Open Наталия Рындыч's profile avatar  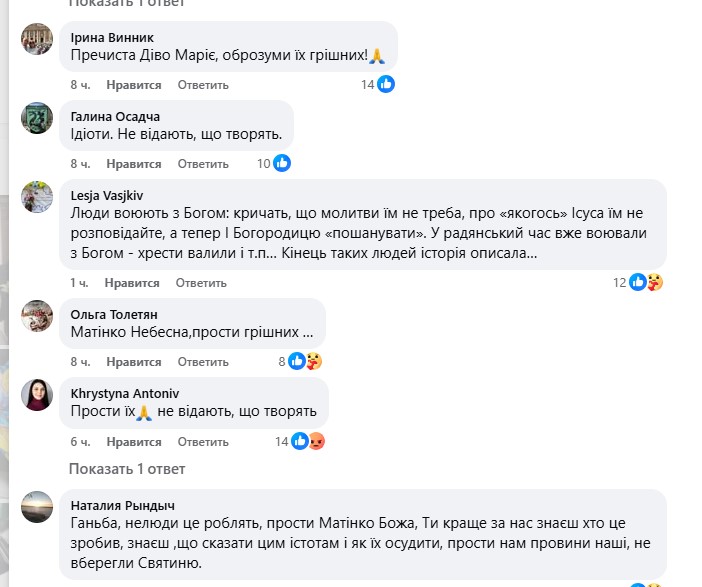(37, 507)
